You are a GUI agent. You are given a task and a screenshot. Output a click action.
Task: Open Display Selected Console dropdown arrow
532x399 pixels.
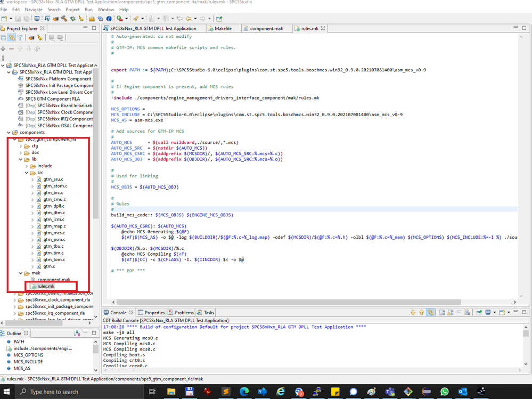(494, 313)
